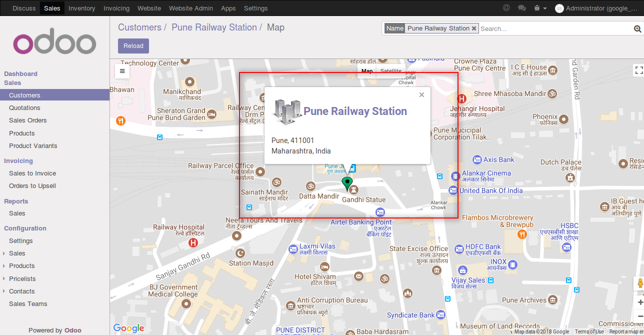
Task: Expand the Contacts configuration submenu
Action: pos(4,291)
